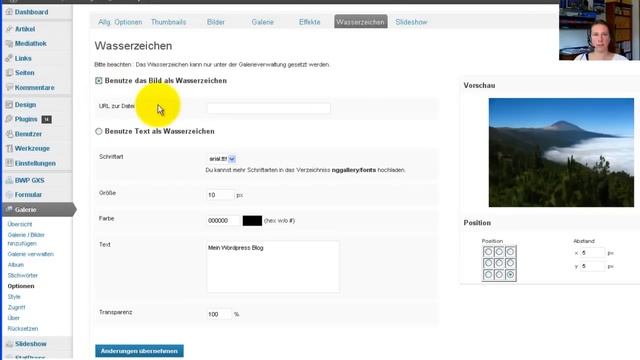
Task: Click the Farbe hex code field
Action: (223, 220)
